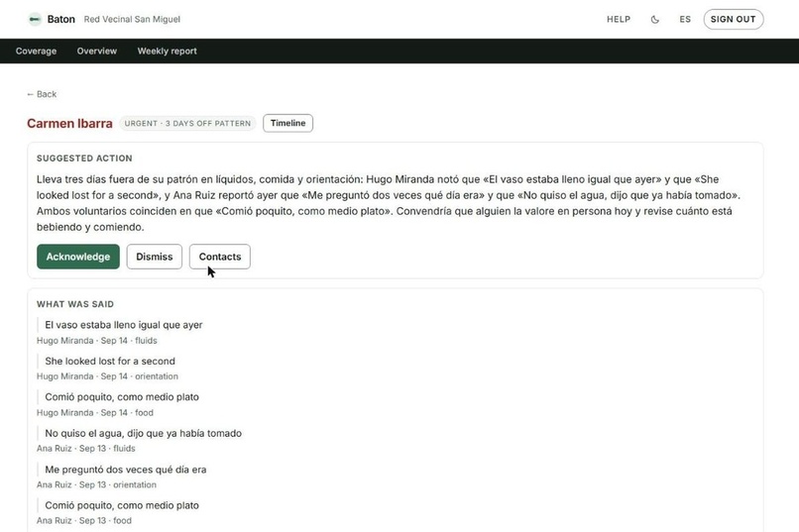
Task: Click 'Hugo Miranda · Sep 14 · orientation' line
Action: click(x=107, y=376)
